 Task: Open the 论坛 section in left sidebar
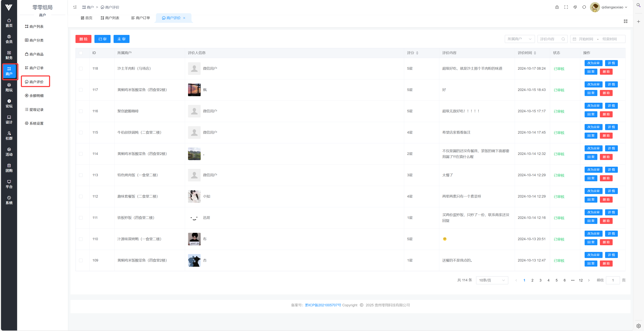coord(9,103)
